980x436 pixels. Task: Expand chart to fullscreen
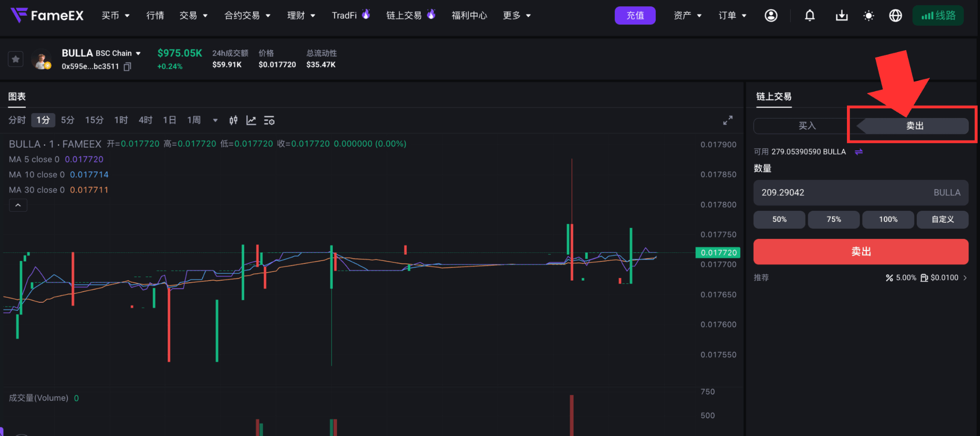coord(728,120)
